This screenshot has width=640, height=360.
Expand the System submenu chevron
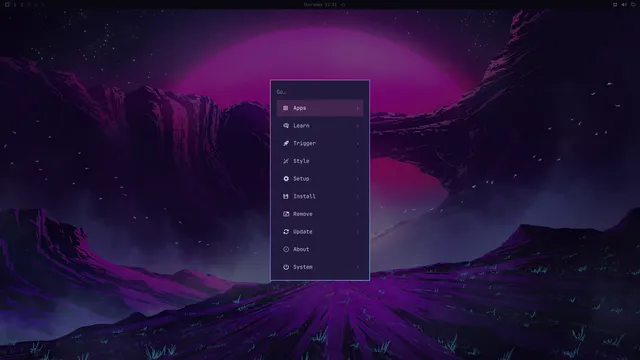coord(358,267)
